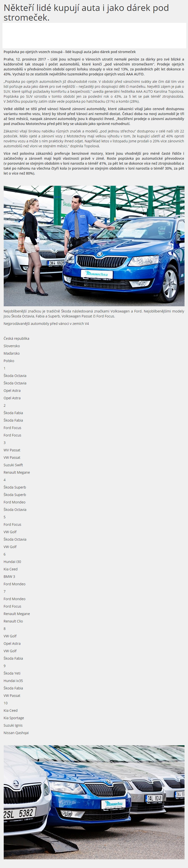The height and width of the screenshot is (868, 188).
Task: Click the Maďarsko heading text
Action: tap(12, 353)
